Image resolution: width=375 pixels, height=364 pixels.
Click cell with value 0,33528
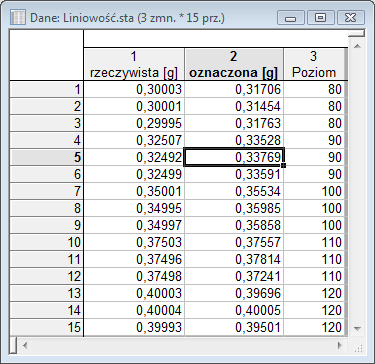234,141
